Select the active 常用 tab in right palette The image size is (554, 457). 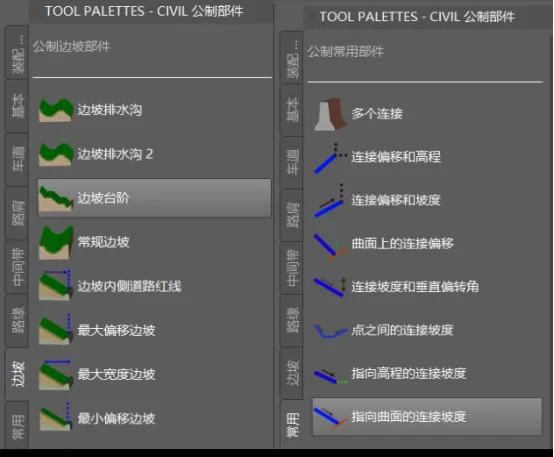[x=292, y=424]
